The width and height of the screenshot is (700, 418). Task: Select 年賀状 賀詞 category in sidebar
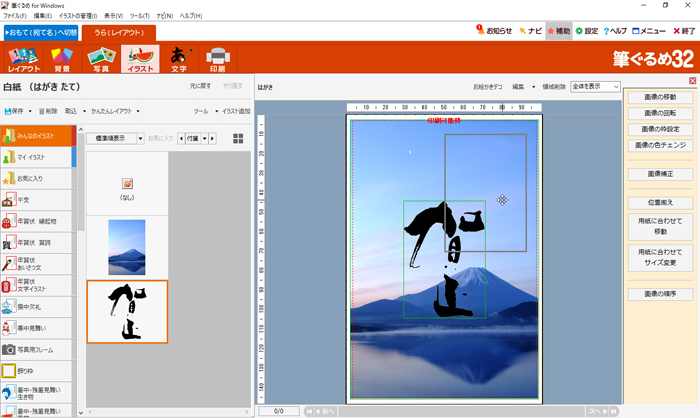[36, 241]
